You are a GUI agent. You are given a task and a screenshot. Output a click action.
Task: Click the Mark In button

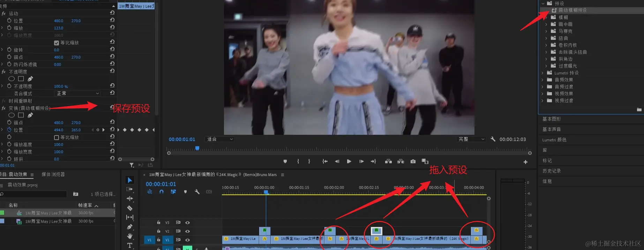298,161
